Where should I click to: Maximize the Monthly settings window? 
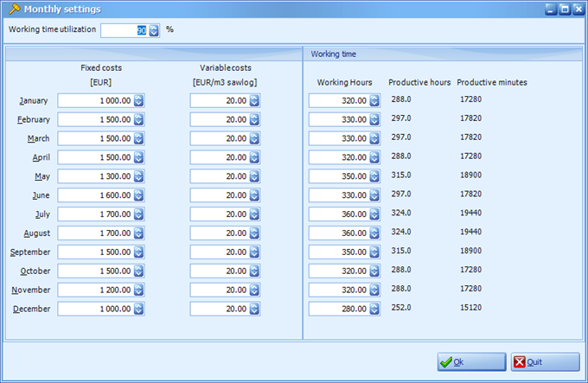click(x=565, y=10)
